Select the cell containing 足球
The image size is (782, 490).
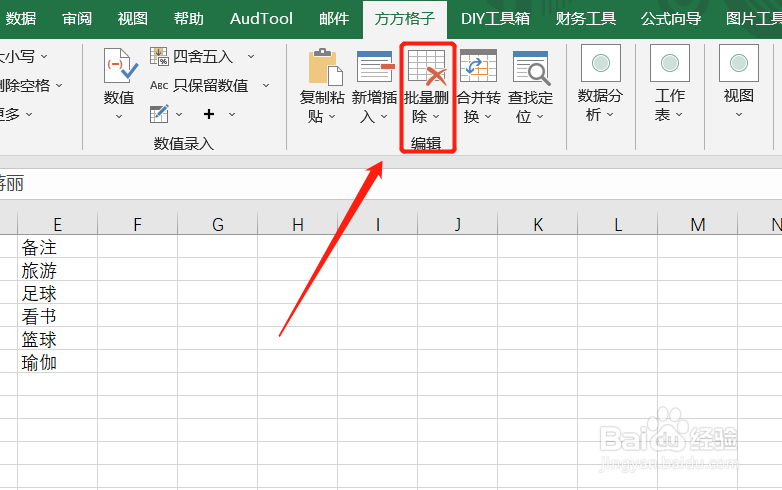[x=57, y=293]
